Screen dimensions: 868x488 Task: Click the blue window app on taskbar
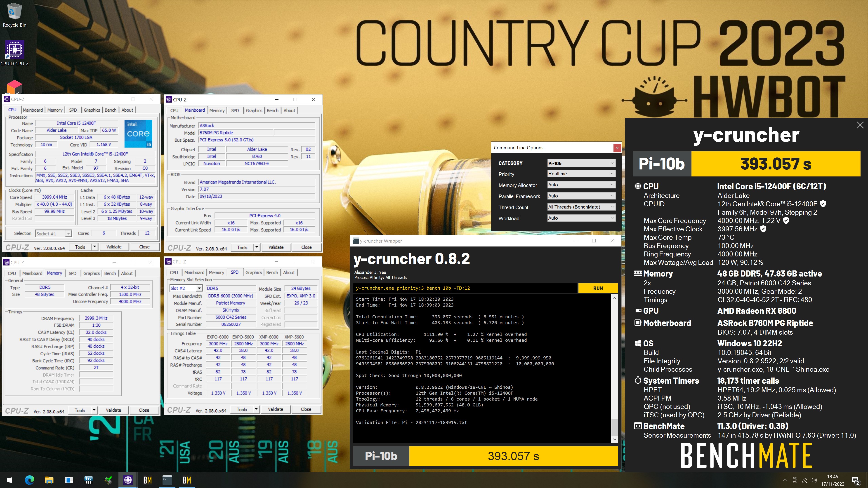tap(69, 480)
